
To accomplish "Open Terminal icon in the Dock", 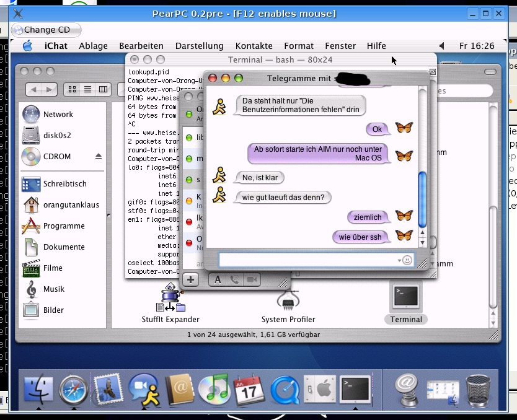I will click(x=355, y=390).
